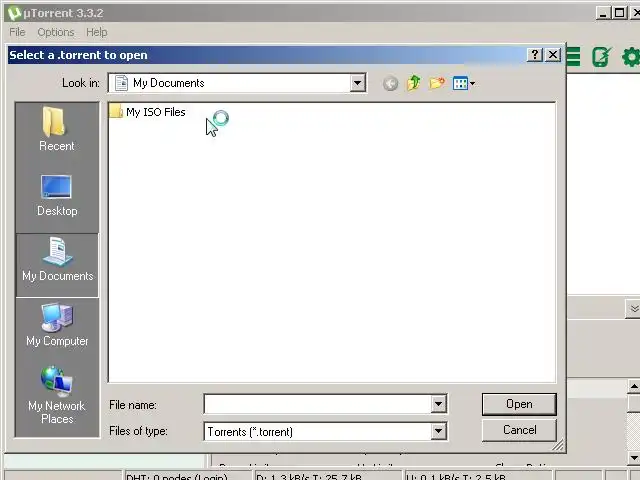The height and width of the screenshot is (480, 640).
Task: Click the uTorrent title bar logo
Action: 15,13
